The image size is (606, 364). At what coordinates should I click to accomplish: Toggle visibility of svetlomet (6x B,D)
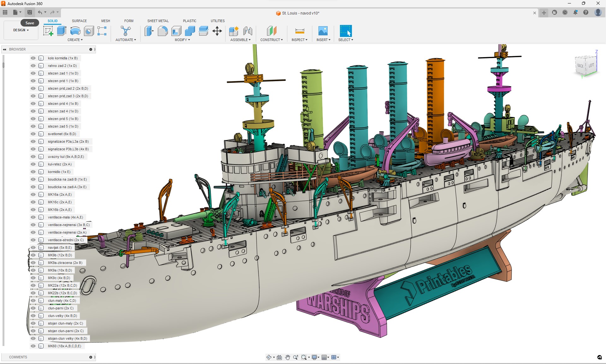(33, 134)
